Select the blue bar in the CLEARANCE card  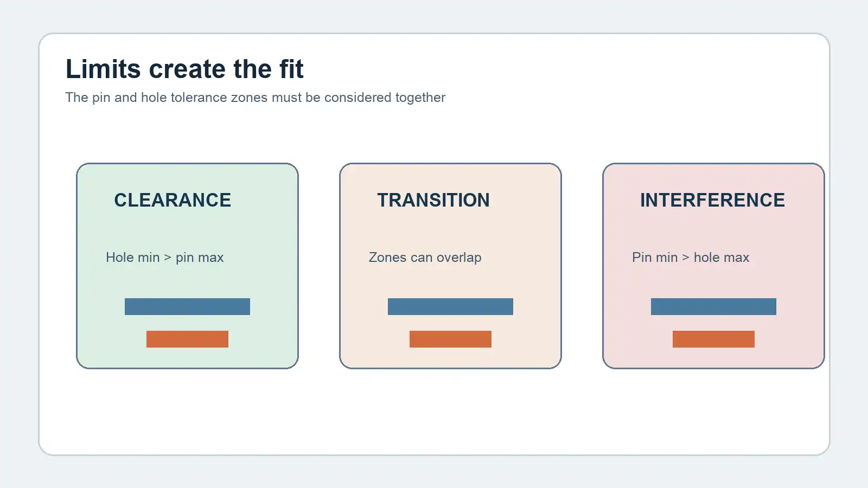tap(187, 306)
